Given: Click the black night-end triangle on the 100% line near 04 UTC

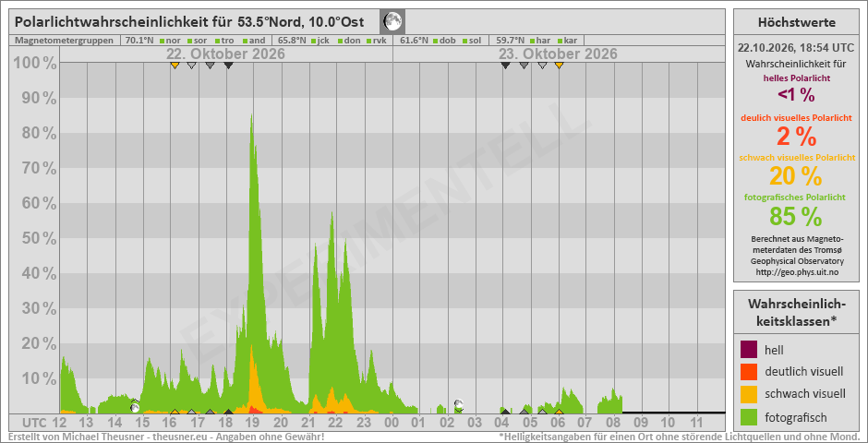Looking at the screenshot, I should (x=505, y=66).
